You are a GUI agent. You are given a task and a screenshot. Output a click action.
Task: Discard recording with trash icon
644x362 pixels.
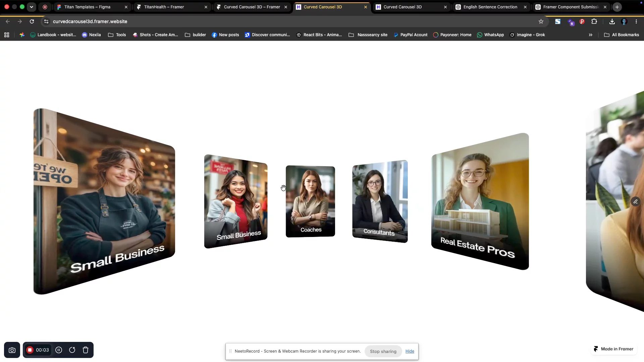coord(86,350)
